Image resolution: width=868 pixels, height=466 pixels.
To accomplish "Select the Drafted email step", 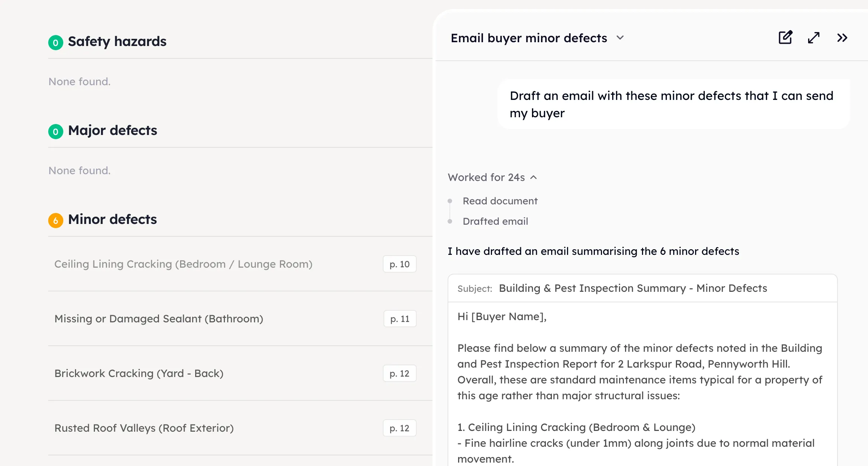I will [495, 221].
